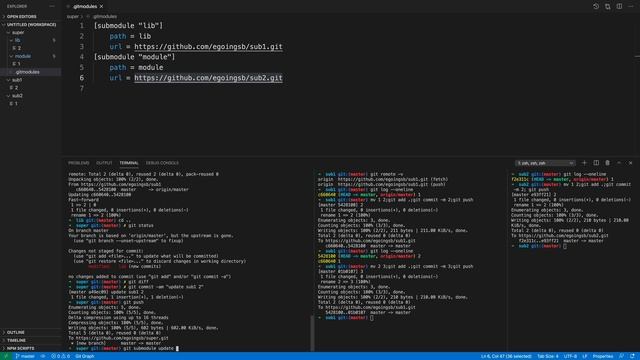This screenshot has height=360, width=640.
Task: Open file 1 inside module folder
Action: pyautogui.click(x=31, y=64)
